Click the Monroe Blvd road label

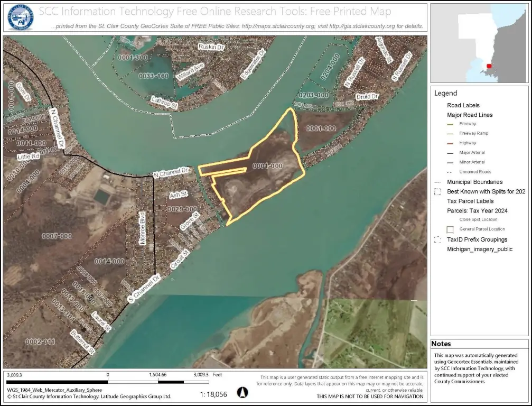pyautogui.click(x=142, y=229)
